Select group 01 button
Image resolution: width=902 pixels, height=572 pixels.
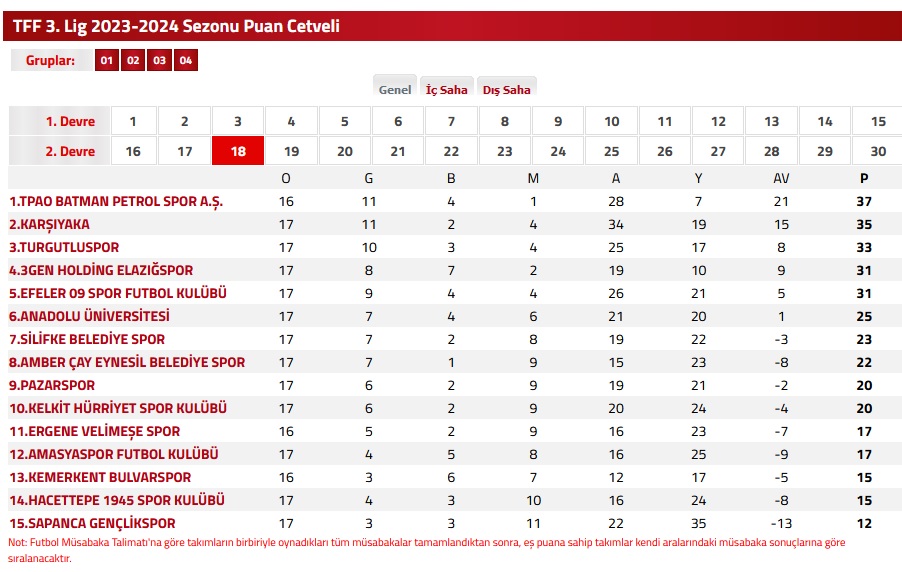click(x=107, y=61)
